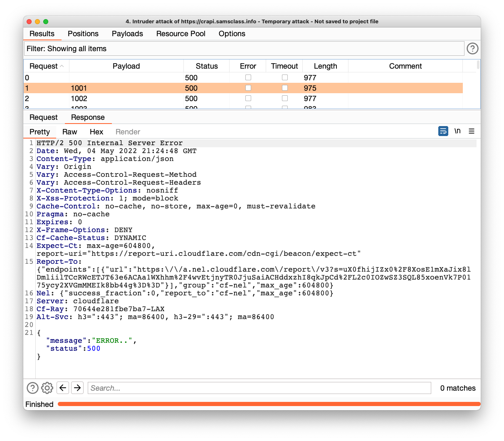Click the filter bar showing all items
504x441 pixels.
pos(244,49)
